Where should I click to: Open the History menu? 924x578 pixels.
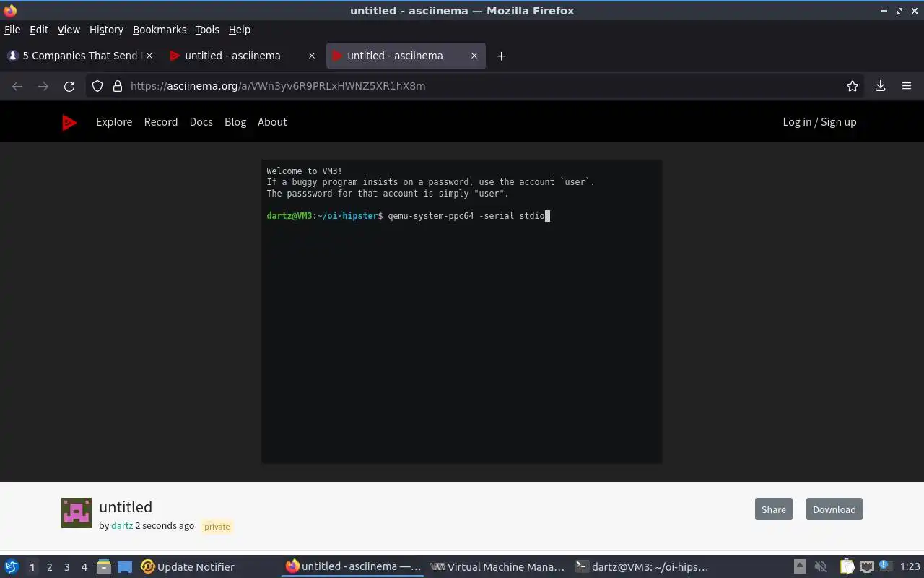[106, 30]
